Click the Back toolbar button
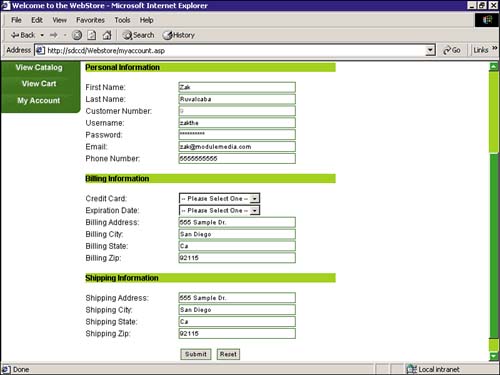500x375 pixels. (23, 35)
